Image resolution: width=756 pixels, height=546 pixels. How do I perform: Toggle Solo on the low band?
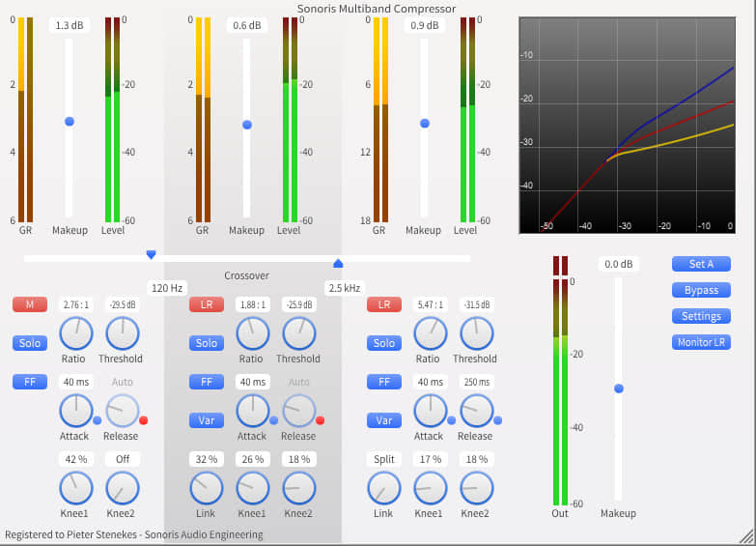coord(29,343)
